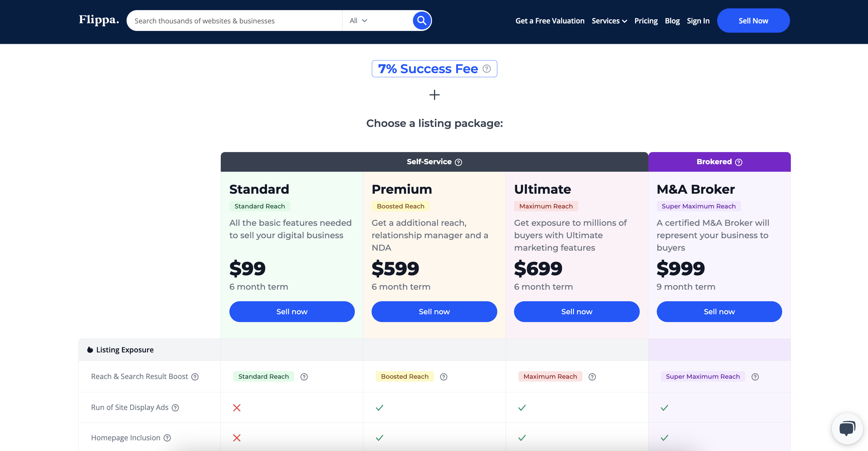
Task: Click Get a Free Valuation link
Action: coord(550,21)
